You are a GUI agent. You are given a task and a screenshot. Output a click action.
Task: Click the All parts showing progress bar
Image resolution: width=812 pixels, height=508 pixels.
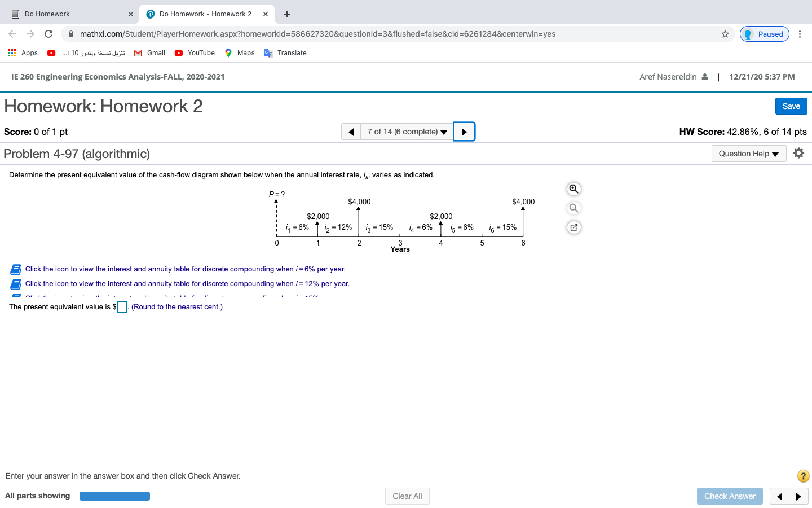114,496
